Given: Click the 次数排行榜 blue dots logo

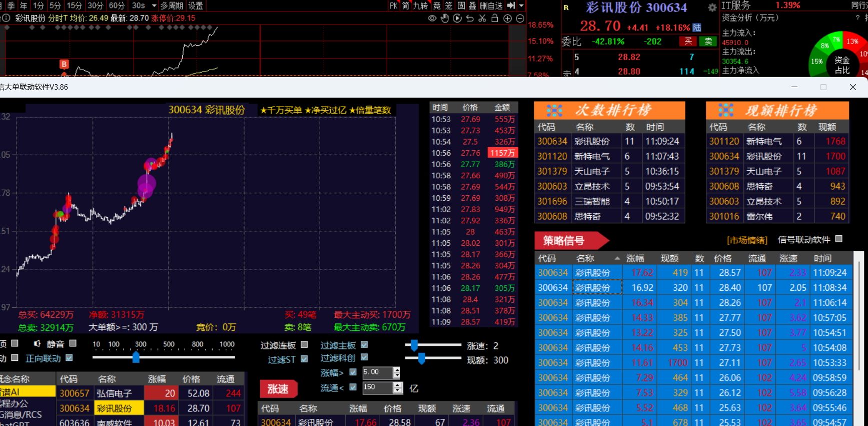Looking at the screenshot, I should (554, 110).
